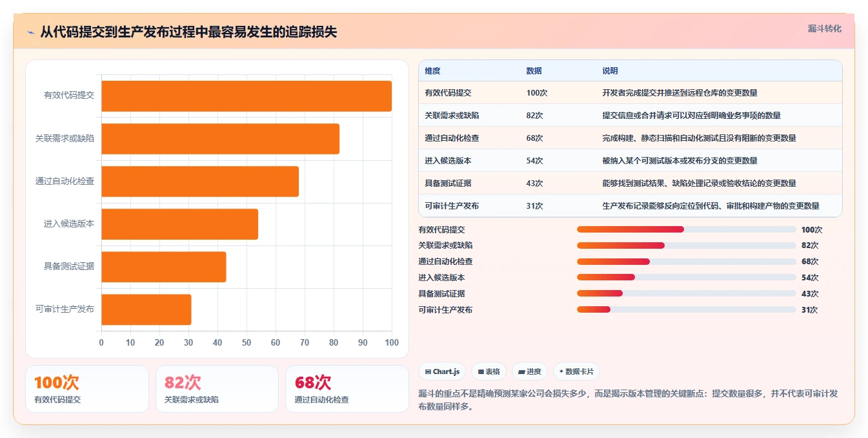Click the 54次 label beside progress bars
This screenshot has width=868, height=438.
point(809,278)
